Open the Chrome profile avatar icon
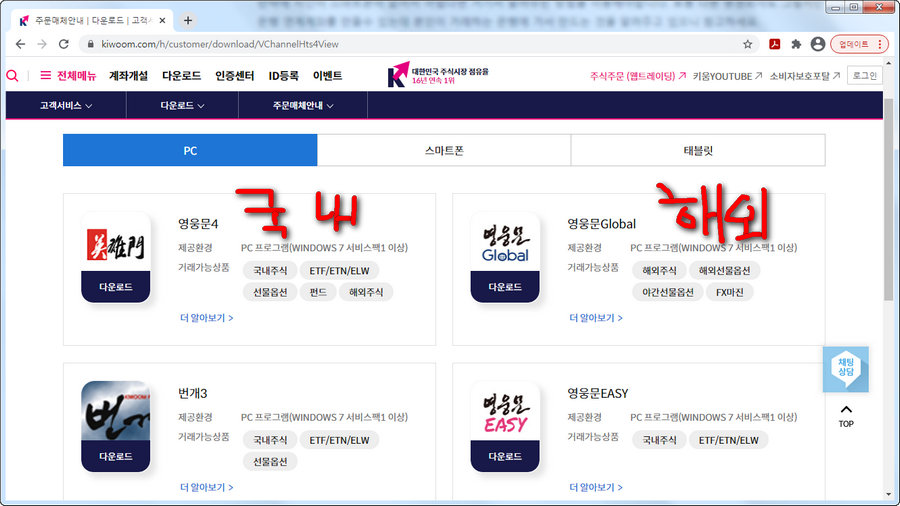The image size is (900, 506). pyautogui.click(x=818, y=44)
